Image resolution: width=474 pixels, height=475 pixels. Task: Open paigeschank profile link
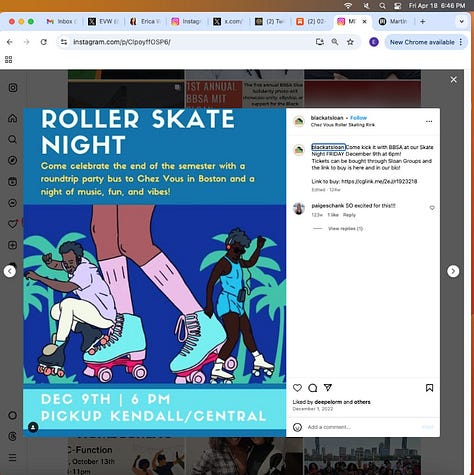(328, 206)
